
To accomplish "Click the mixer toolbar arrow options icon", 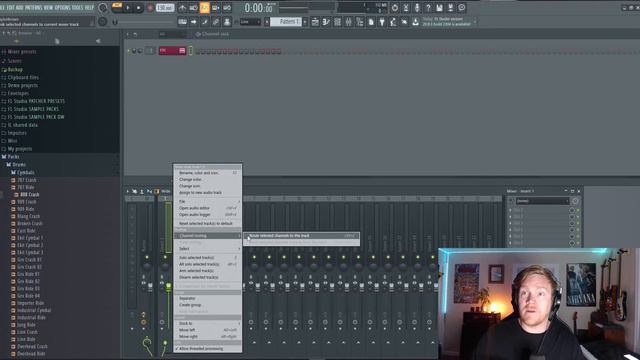I will [127, 191].
